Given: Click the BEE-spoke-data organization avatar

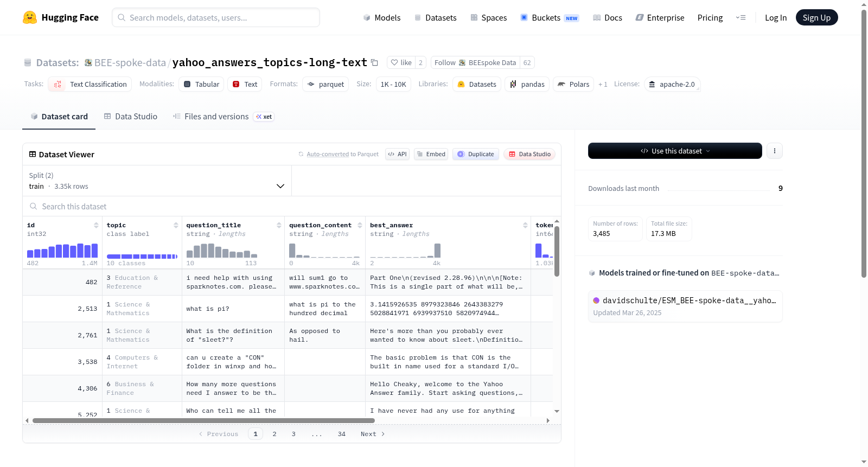Looking at the screenshot, I should coord(88,62).
